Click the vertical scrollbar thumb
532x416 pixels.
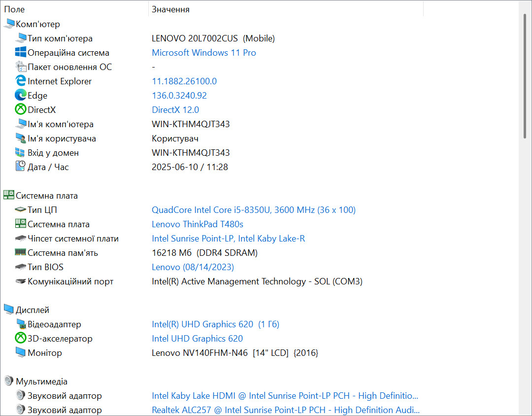[525, 76]
